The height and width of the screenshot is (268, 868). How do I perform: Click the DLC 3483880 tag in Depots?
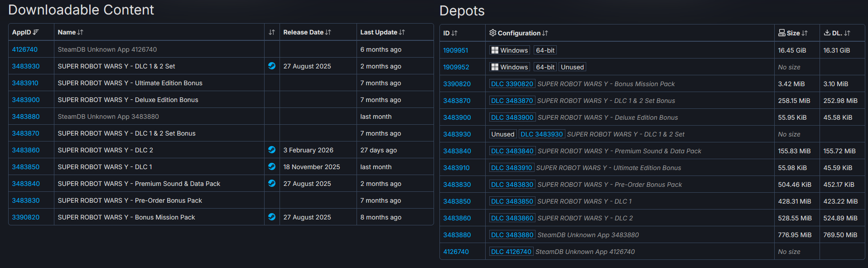coord(512,235)
